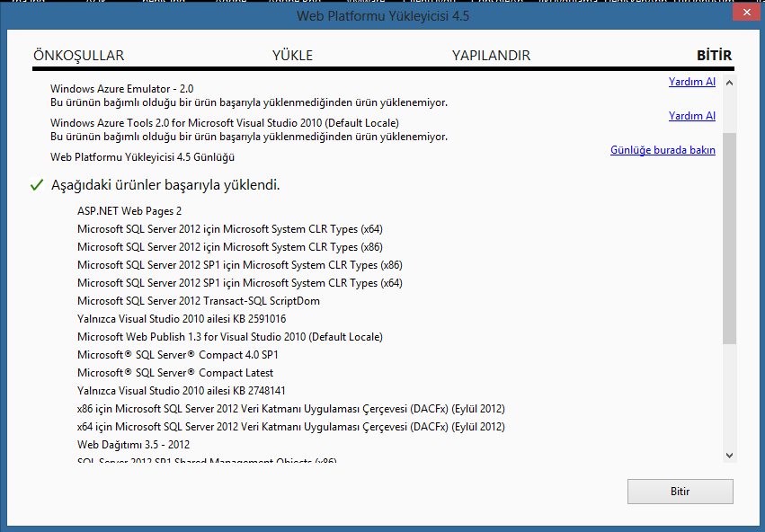765x532 pixels.
Task: Click the Bitir button
Action: 680,491
